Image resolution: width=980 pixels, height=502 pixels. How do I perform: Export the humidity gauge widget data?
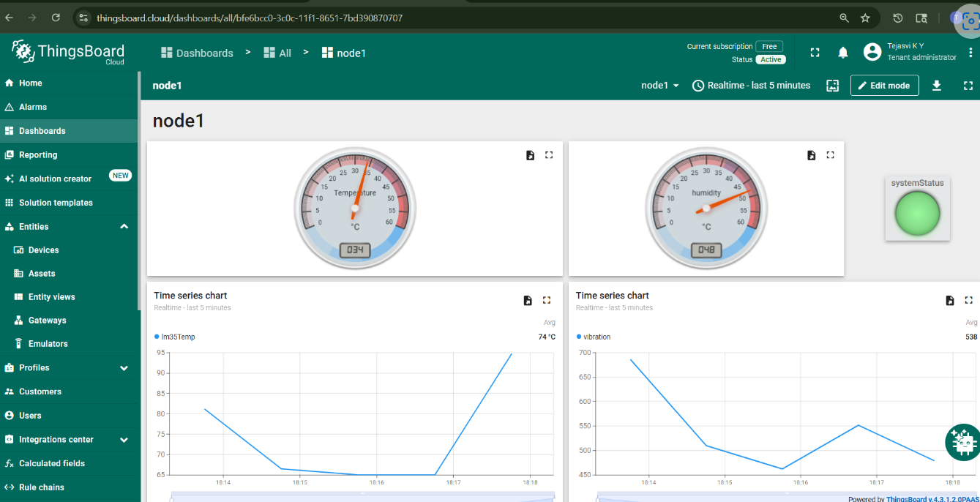click(811, 155)
